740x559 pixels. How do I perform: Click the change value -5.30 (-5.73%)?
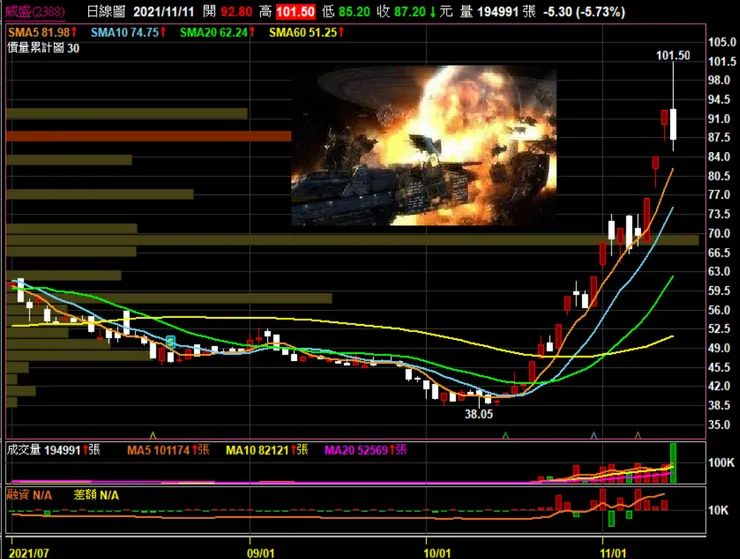584,11
